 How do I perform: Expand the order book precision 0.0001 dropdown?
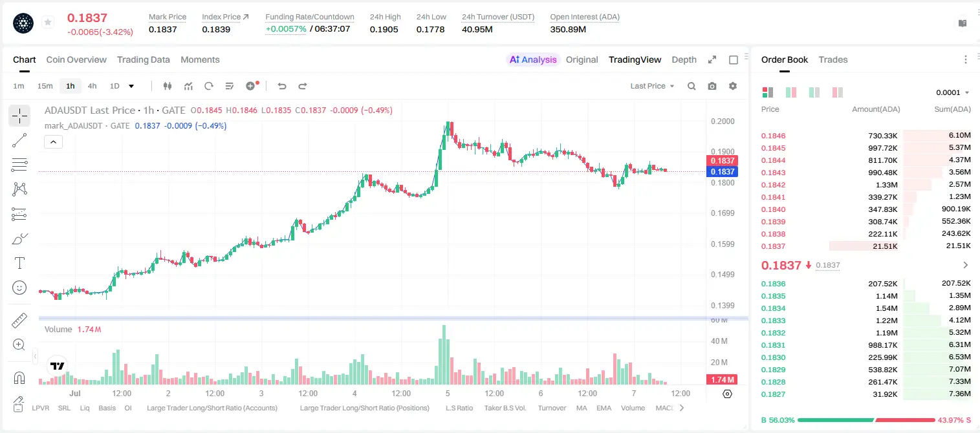[952, 92]
